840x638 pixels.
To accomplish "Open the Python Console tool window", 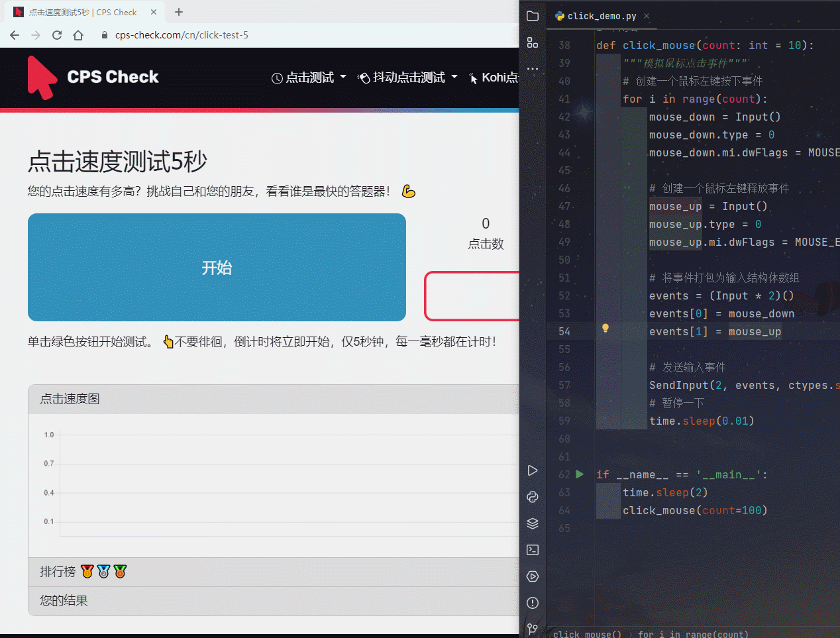I will tap(533, 497).
